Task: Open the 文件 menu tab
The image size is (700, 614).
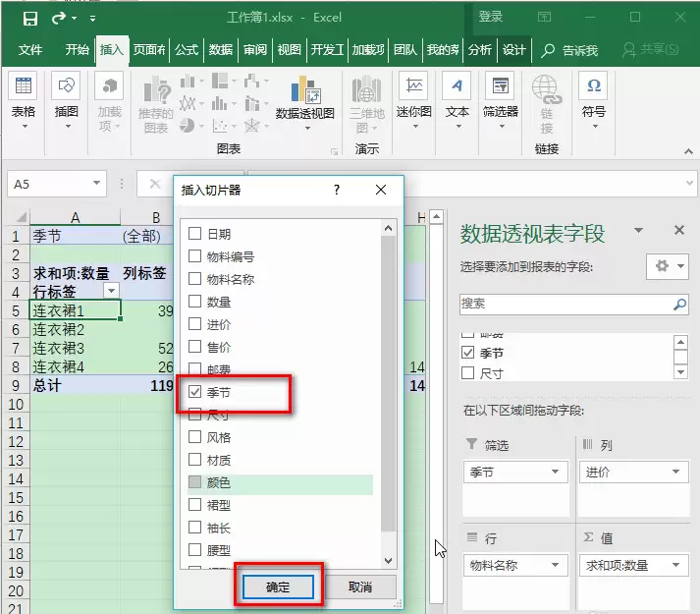Action: (x=30, y=49)
